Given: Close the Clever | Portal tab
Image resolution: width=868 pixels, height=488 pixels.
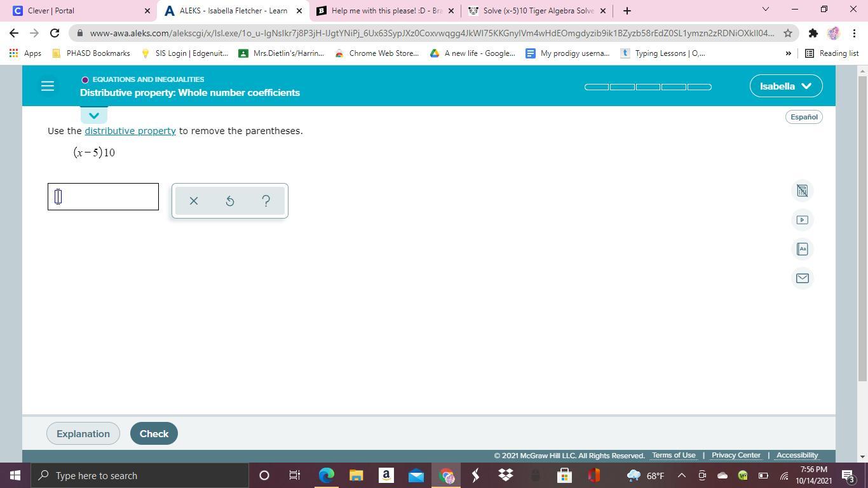Looking at the screenshot, I should pos(147,11).
